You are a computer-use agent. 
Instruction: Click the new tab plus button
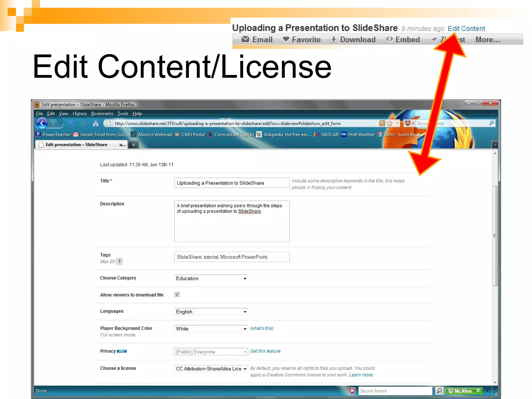click(x=133, y=145)
